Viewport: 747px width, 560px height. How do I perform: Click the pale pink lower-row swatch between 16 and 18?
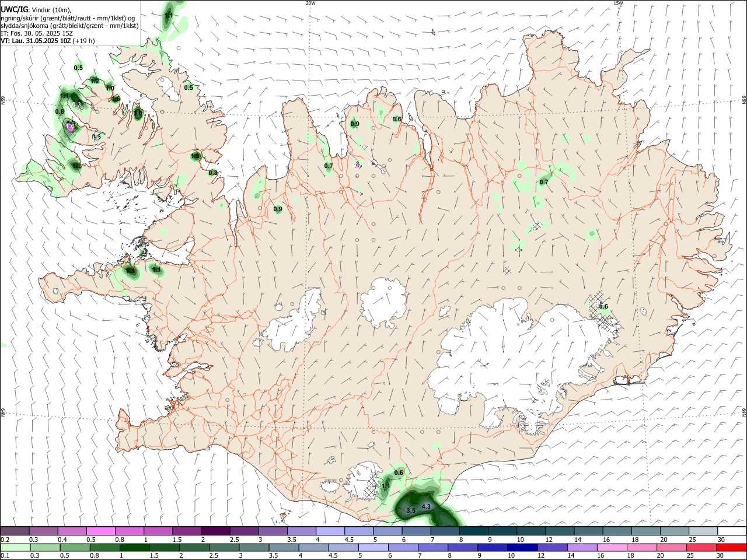(x=612, y=547)
